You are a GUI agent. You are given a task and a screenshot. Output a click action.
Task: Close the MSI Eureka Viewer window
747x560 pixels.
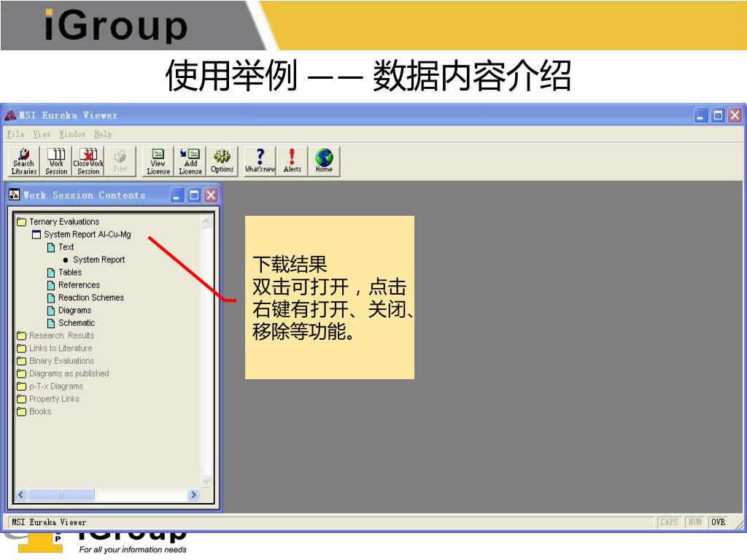tap(735, 116)
